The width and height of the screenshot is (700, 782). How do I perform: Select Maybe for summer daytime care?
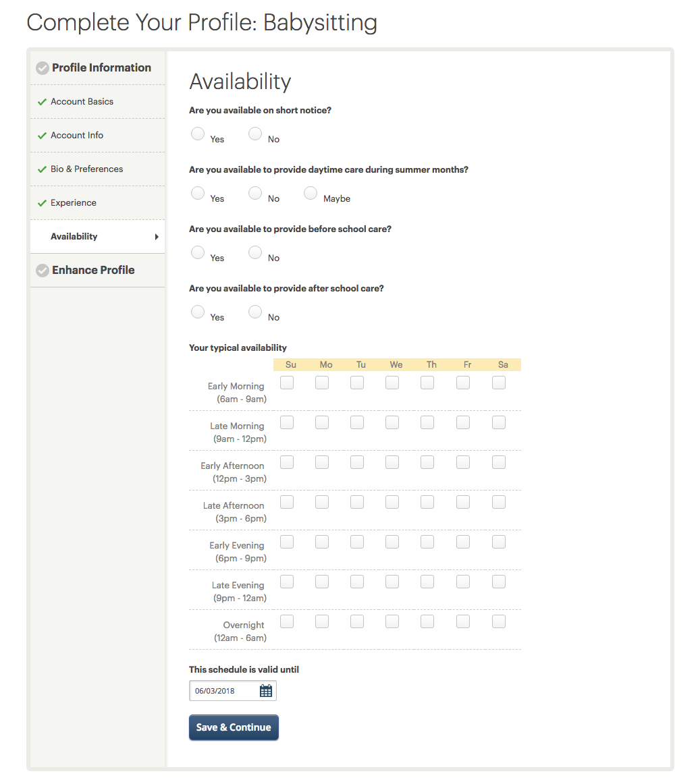pyautogui.click(x=311, y=193)
